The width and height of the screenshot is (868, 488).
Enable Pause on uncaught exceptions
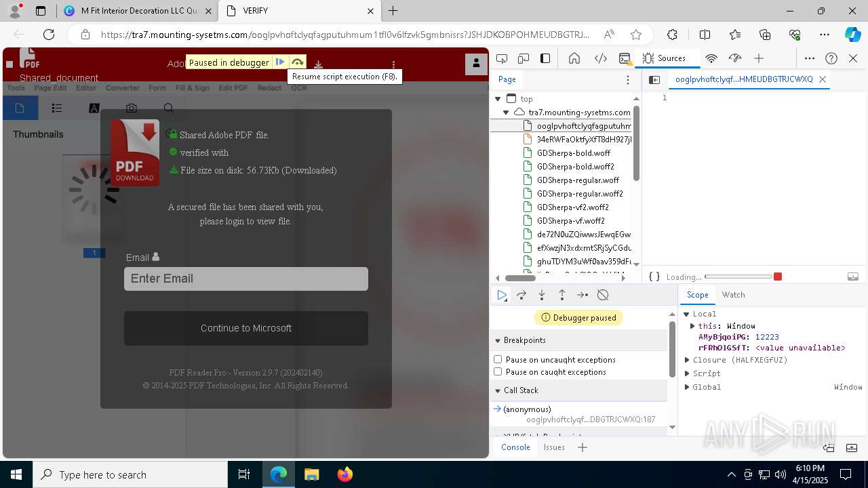tap(498, 359)
